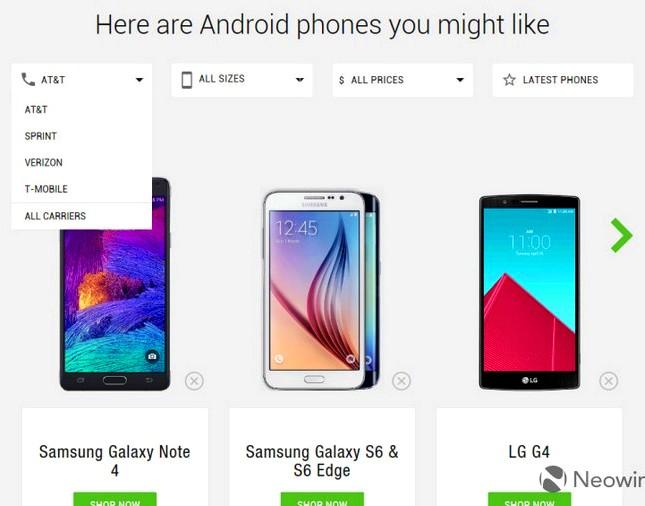
Task: Go to next phones with green arrow
Action: pyautogui.click(x=622, y=235)
